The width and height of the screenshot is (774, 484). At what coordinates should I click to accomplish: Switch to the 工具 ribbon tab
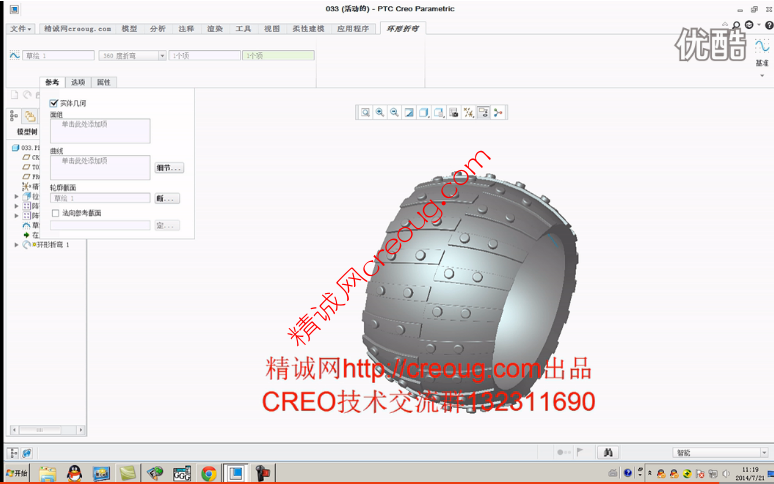(243, 29)
